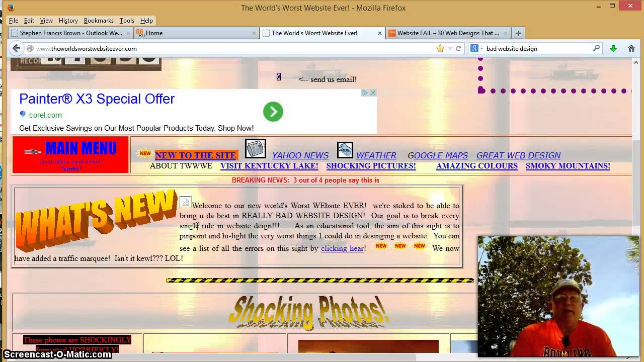Viewport: 644px width, 362px height.
Task: Open the URL history dropdown arrow
Action: pos(450,48)
